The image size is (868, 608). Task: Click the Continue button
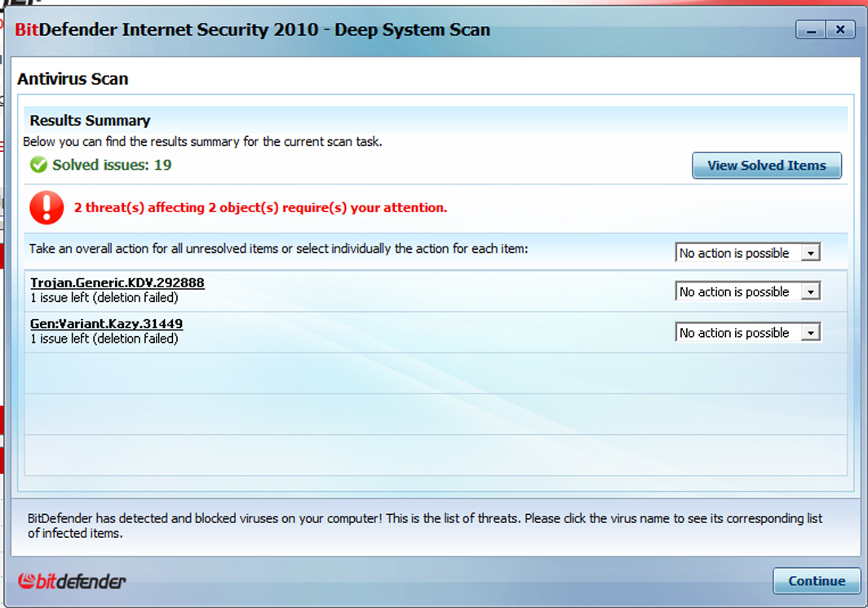(817, 580)
